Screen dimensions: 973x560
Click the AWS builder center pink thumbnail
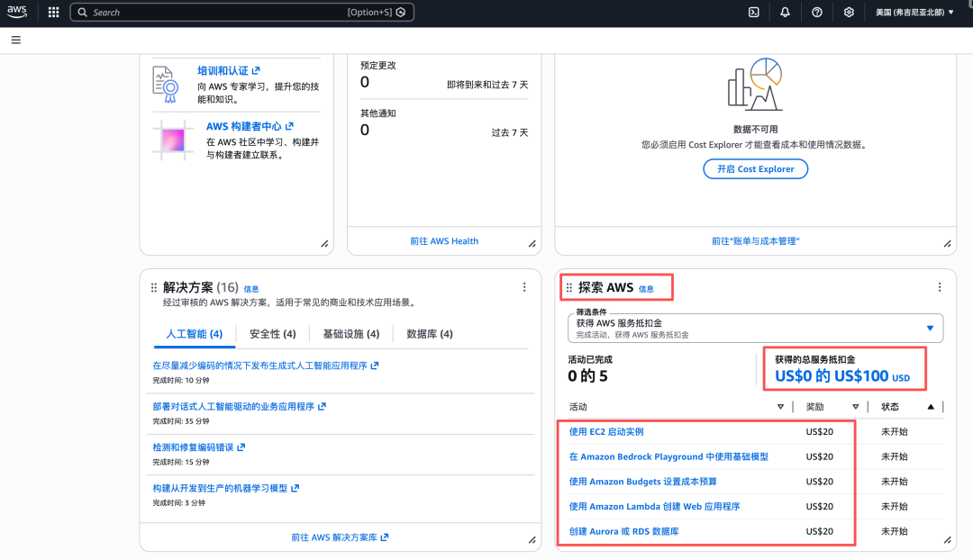click(172, 140)
